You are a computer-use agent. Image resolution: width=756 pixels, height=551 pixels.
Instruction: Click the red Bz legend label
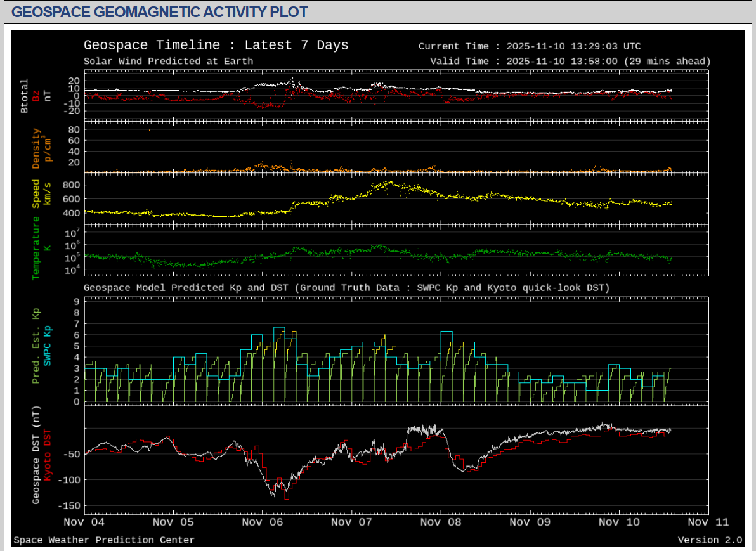36,96
